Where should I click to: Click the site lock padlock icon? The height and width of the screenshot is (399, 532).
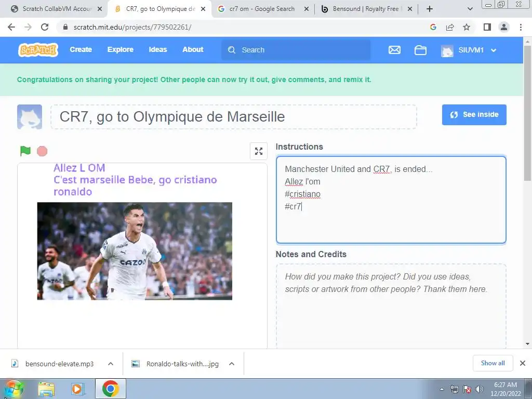[65, 27]
